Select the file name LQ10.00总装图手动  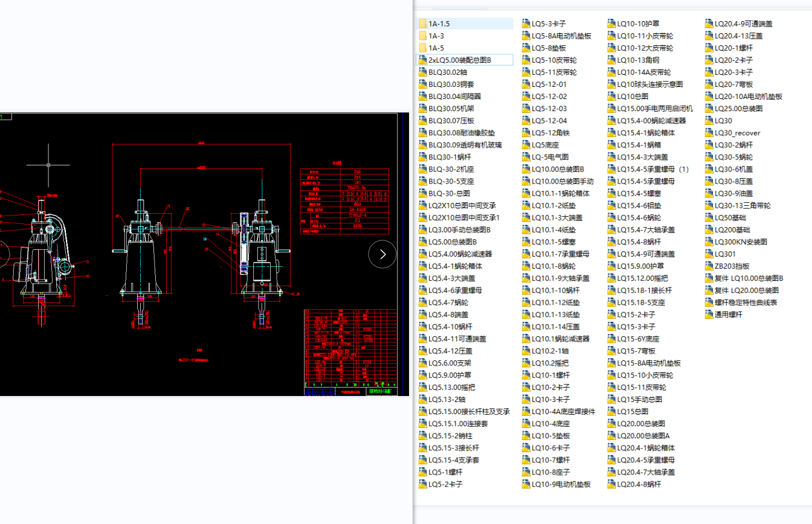[x=563, y=181]
